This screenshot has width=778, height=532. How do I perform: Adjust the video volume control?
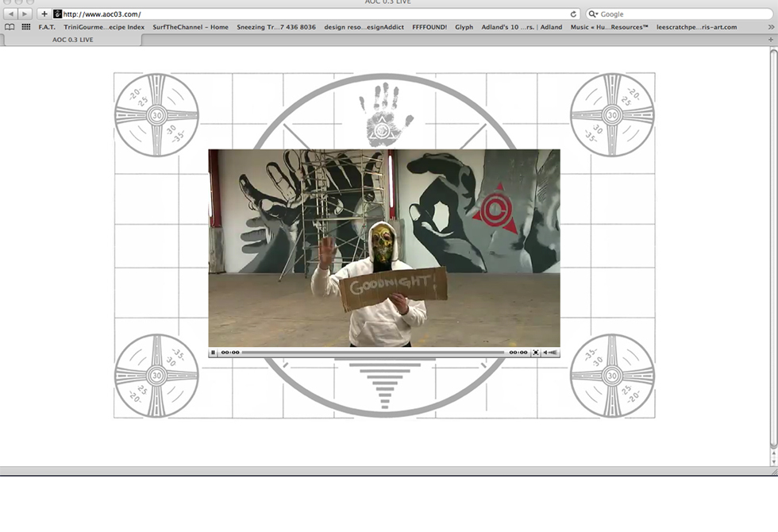(550, 353)
